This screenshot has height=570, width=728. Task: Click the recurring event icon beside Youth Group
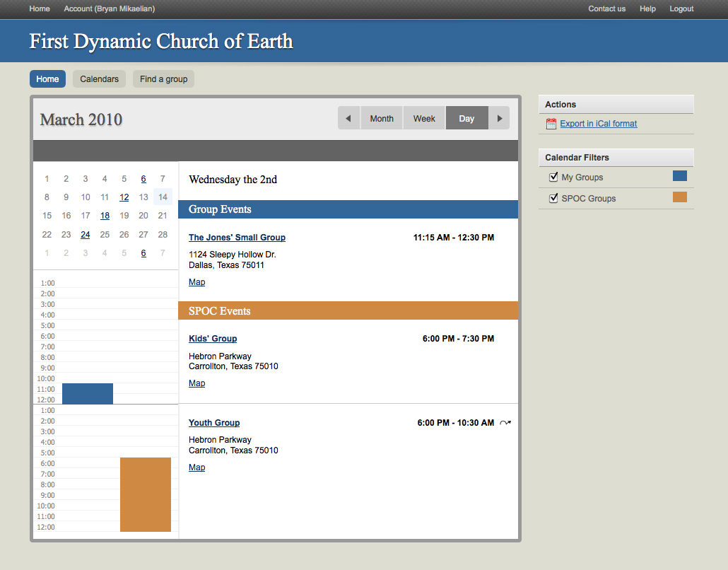pos(505,423)
